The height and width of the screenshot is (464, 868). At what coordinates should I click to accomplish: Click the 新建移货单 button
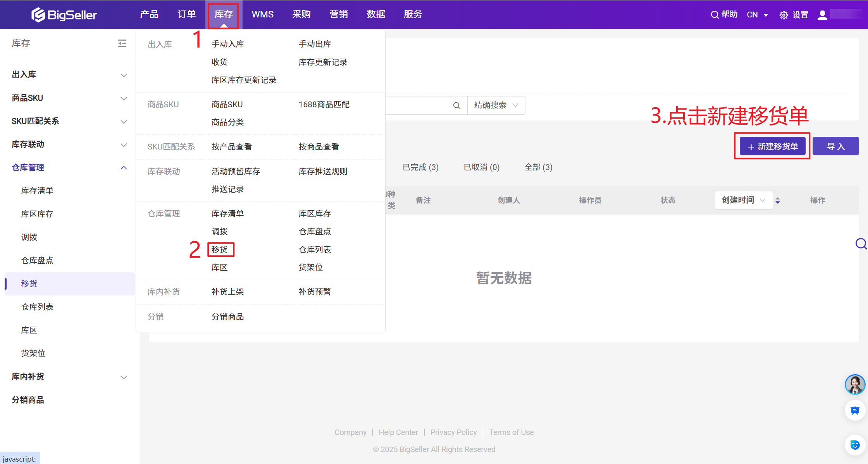(x=772, y=146)
